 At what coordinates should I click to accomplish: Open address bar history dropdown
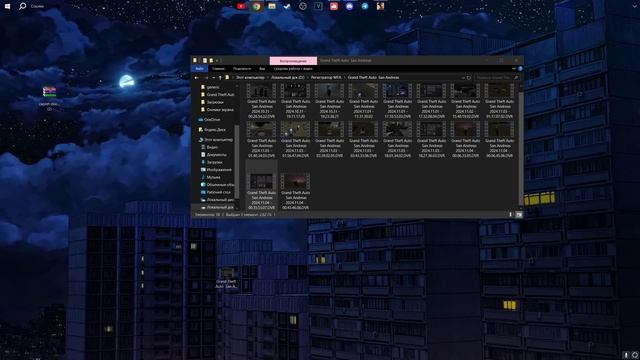(x=463, y=78)
